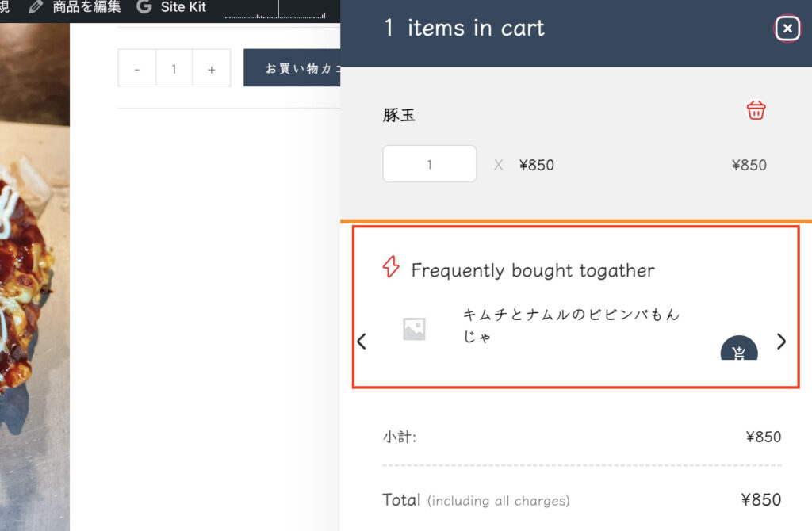Click the pencil icon beside 商品を編集
This screenshot has width=812, height=531.
click(36, 7)
